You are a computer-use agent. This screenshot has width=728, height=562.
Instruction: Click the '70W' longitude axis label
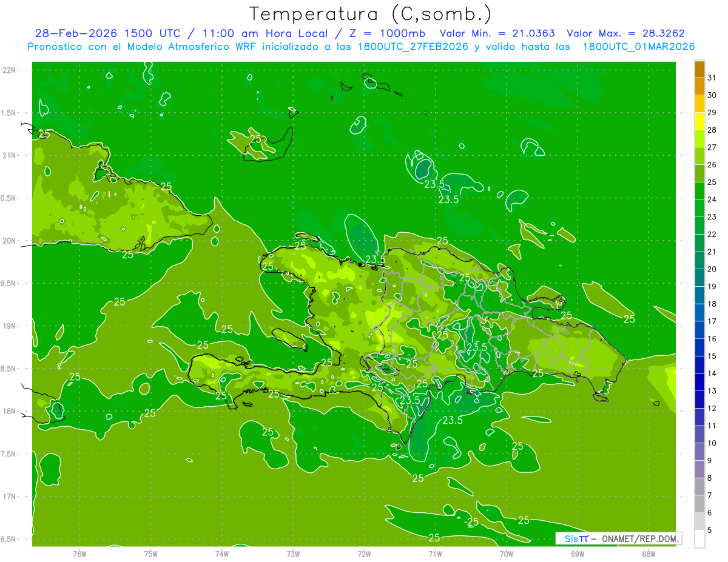click(507, 554)
